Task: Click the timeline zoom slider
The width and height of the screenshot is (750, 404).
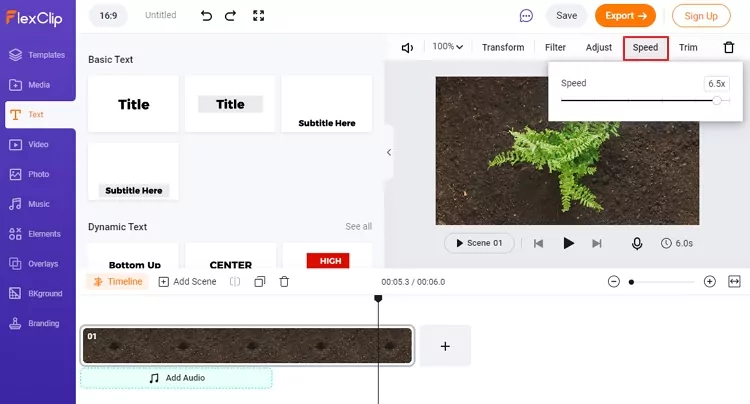Action: (662, 282)
